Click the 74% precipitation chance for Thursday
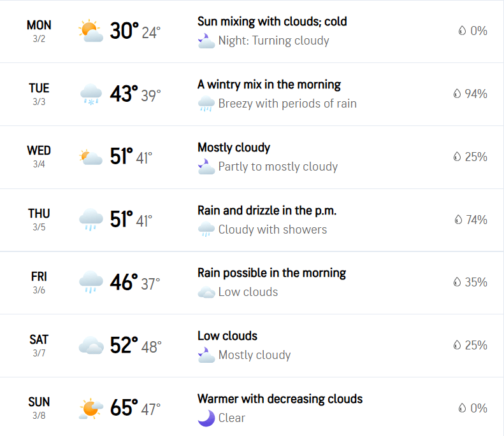The height and width of the screenshot is (436, 504). pyautogui.click(x=471, y=220)
